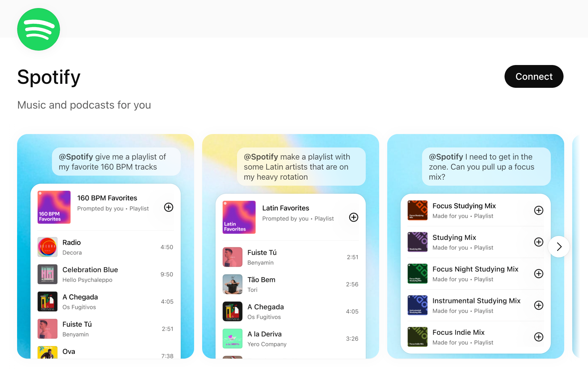Image resolution: width=588 pixels, height=370 pixels.
Task: Select Fuiste Tú in Latin Favorites list
Action: (262, 253)
